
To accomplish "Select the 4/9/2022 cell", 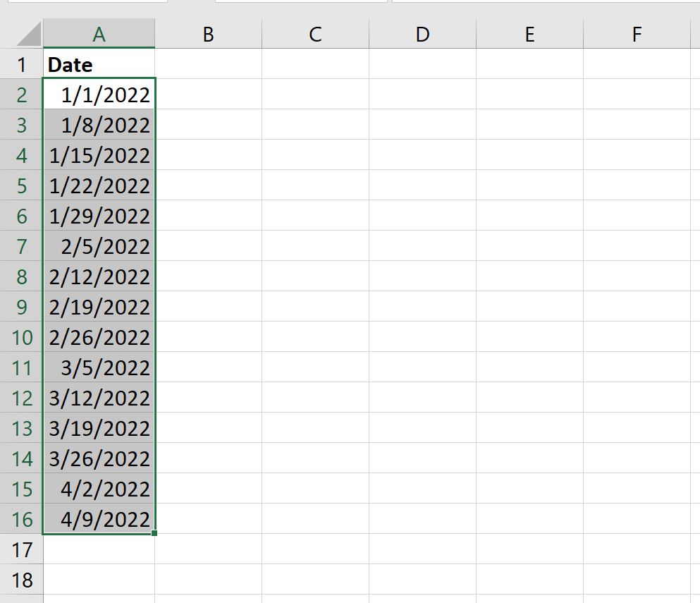I will click(x=99, y=519).
